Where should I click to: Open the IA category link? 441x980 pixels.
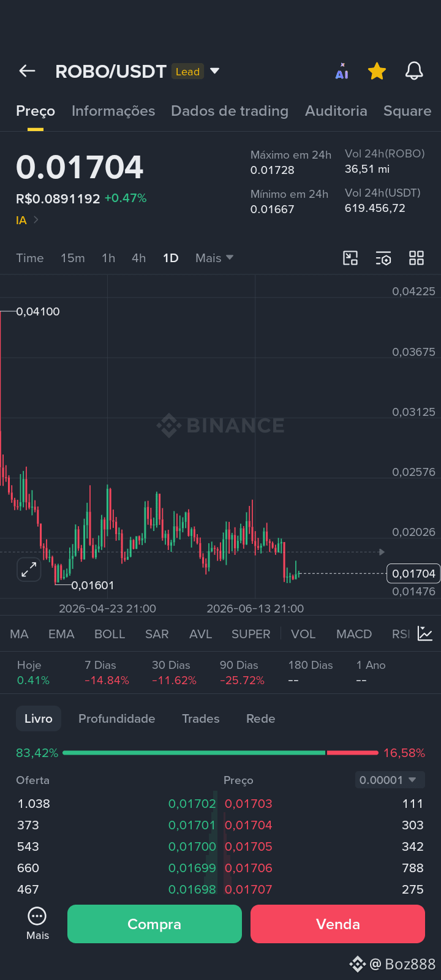(27, 220)
